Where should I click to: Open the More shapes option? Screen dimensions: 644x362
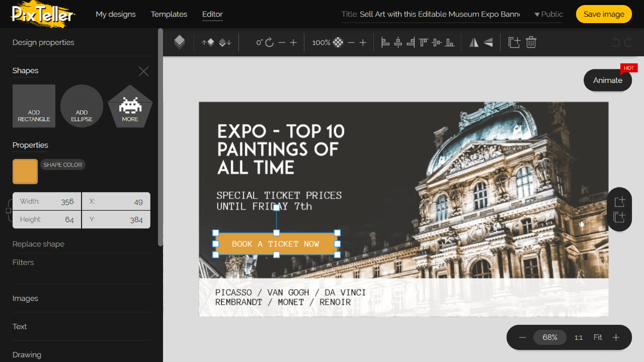(x=130, y=106)
